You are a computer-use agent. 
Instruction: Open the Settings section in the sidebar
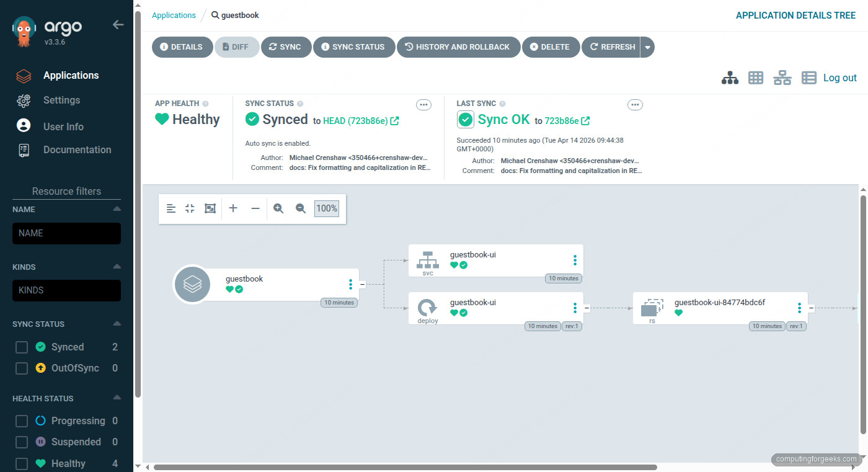pos(61,100)
